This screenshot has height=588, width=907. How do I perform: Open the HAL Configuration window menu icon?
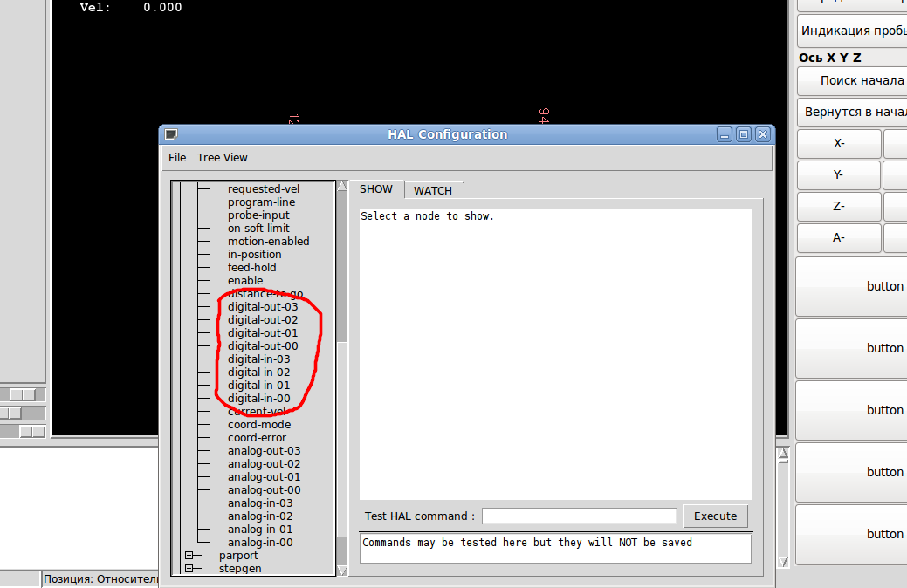coord(170,134)
